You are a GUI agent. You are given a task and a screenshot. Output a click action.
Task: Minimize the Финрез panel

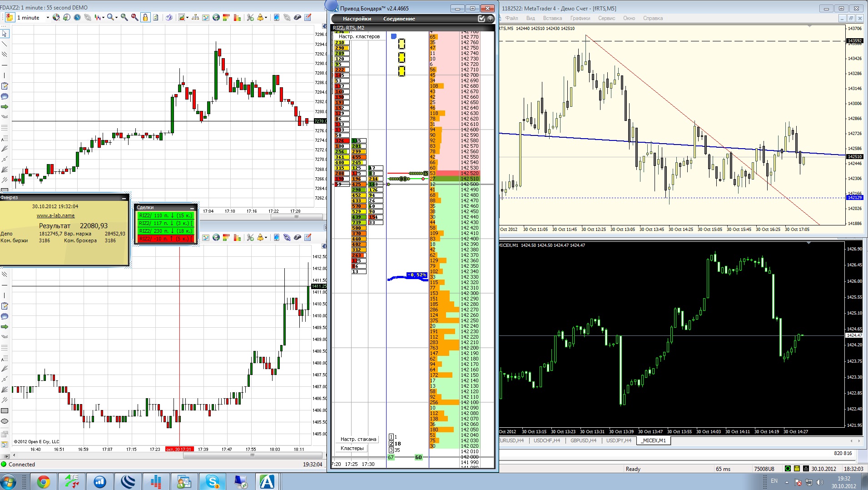pyautogui.click(x=124, y=198)
